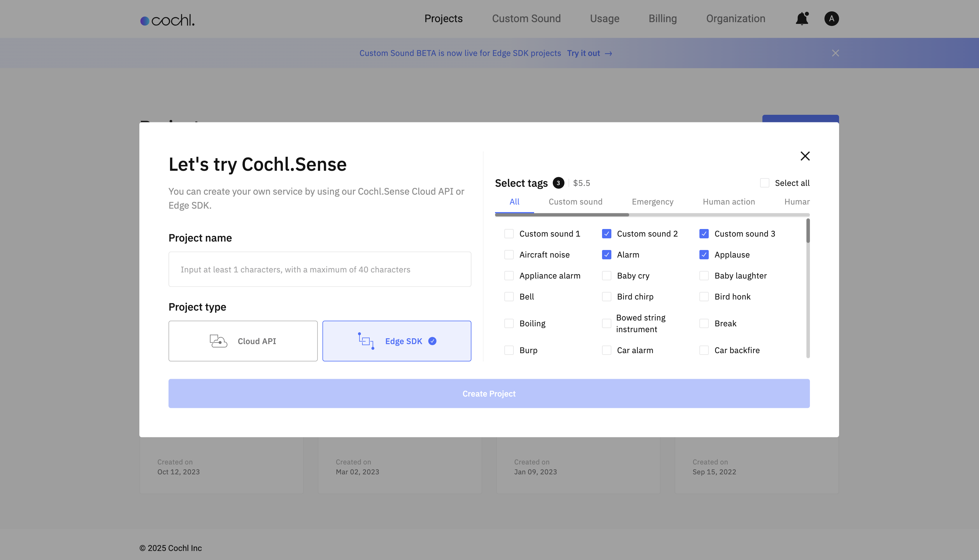Open the user avatar menu
979x560 pixels.
pyautogui.click(x=831, y=18)
